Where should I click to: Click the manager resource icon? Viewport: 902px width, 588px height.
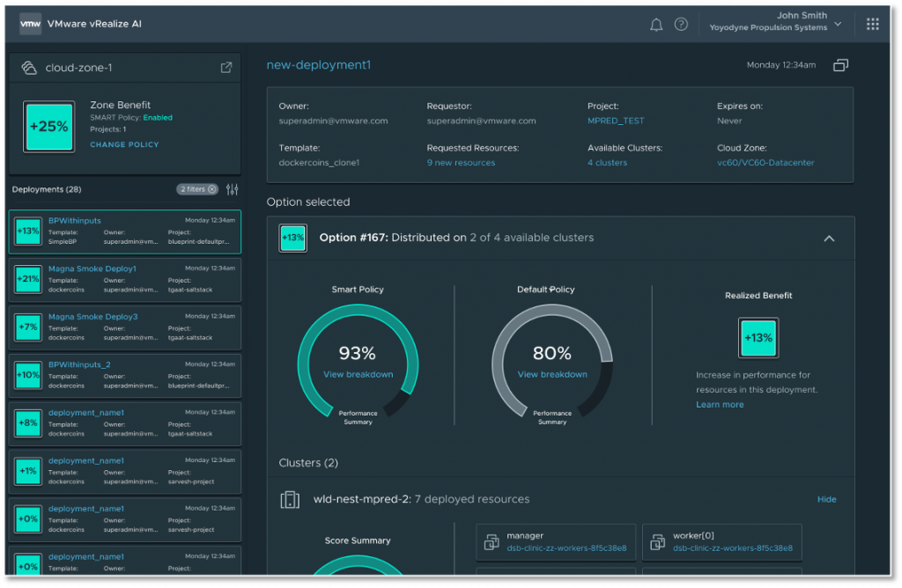click(490, 541)
